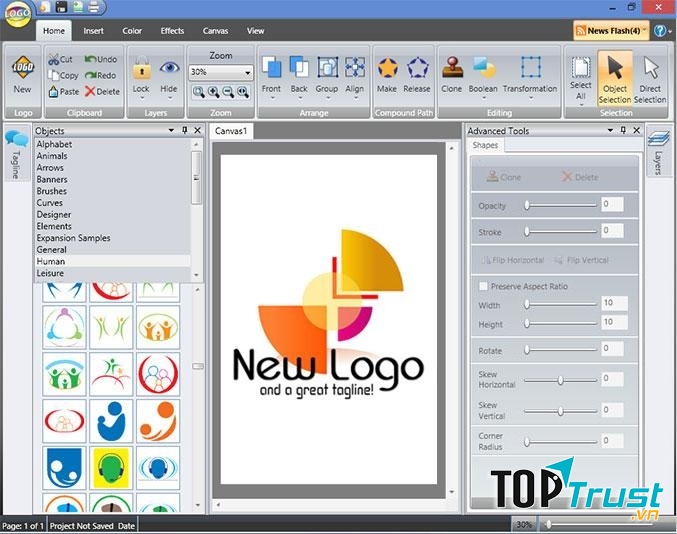Click Flip Horizontal button
The height and width of the screenshot is (534, 677).
pyautogui.click(x=512, y=260)
